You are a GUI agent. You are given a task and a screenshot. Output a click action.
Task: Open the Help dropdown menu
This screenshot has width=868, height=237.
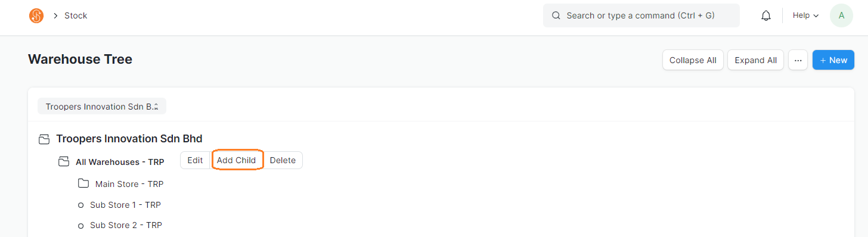(x=805, y=15)
